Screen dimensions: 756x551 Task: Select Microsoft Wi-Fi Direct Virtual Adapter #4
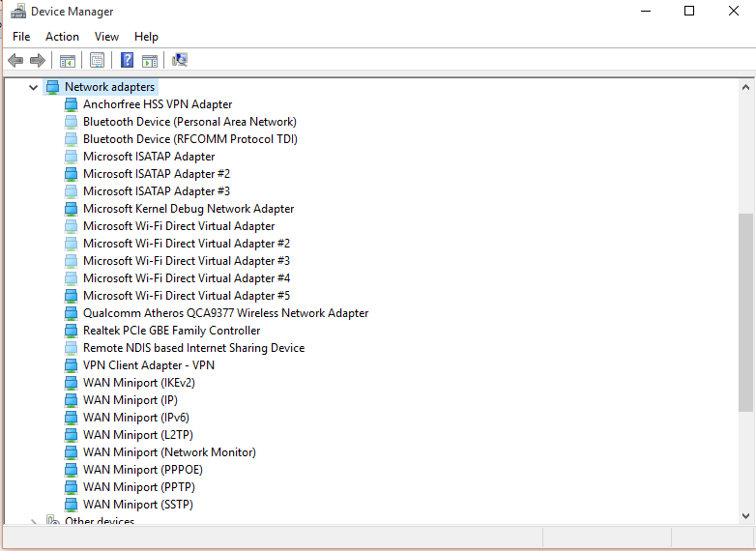[187, 278]
